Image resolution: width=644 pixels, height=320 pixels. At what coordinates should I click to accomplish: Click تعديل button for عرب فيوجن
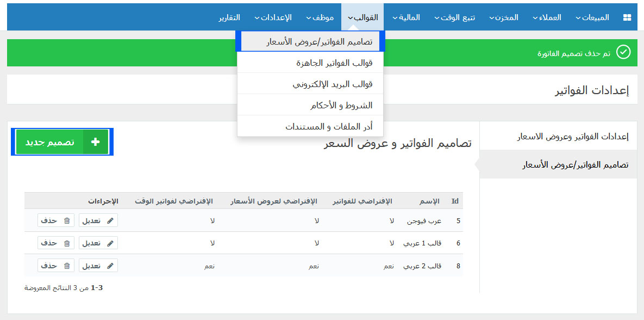coord(98,220)
